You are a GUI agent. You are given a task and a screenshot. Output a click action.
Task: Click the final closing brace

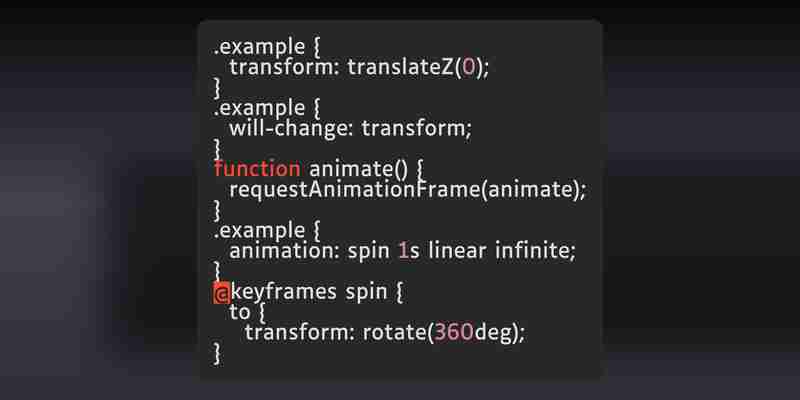point(218,354)
